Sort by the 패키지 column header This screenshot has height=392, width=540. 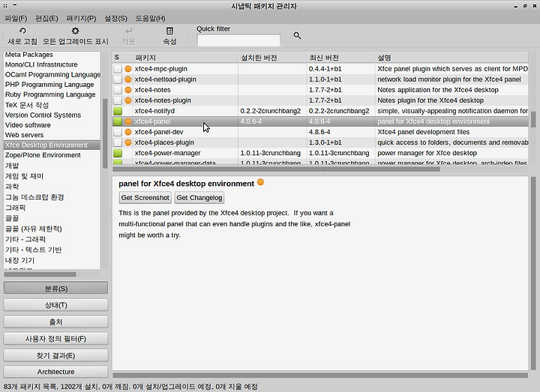click(185, 58)
